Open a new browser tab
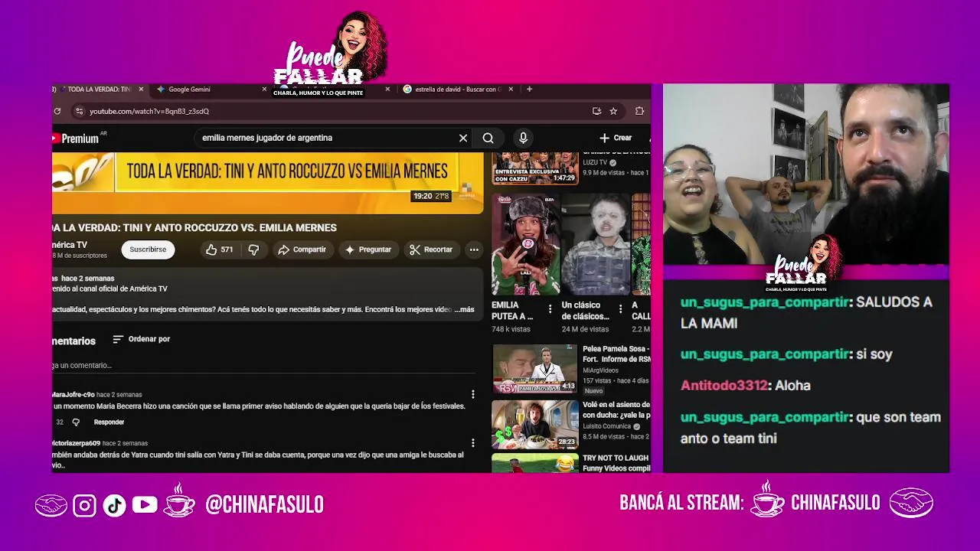 [x=529, y=90]
